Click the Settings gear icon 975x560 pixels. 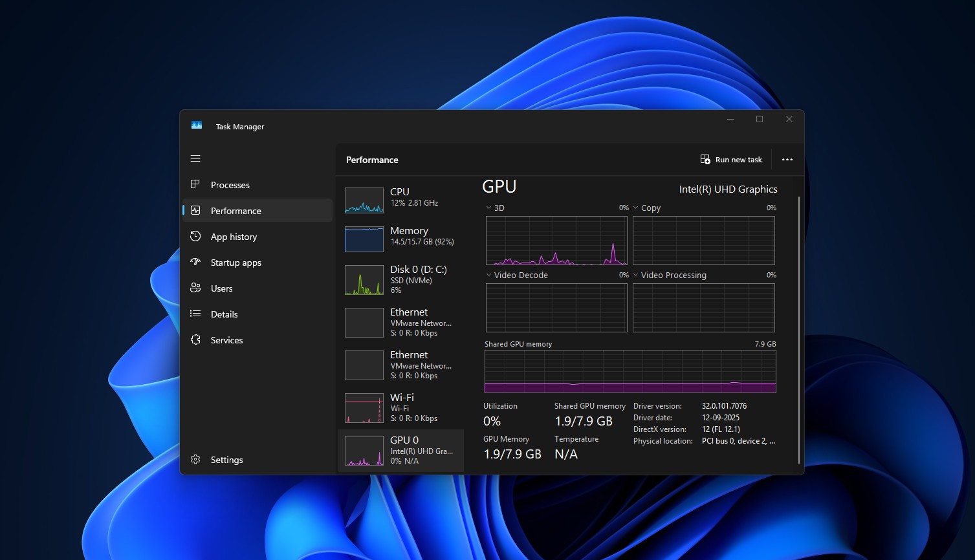195,459
